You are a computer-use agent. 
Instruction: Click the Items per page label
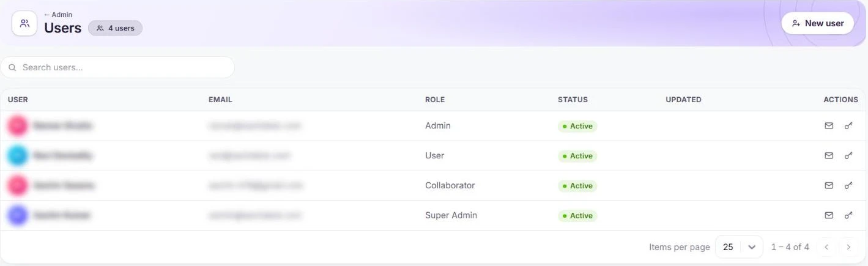tap(680, 247)
